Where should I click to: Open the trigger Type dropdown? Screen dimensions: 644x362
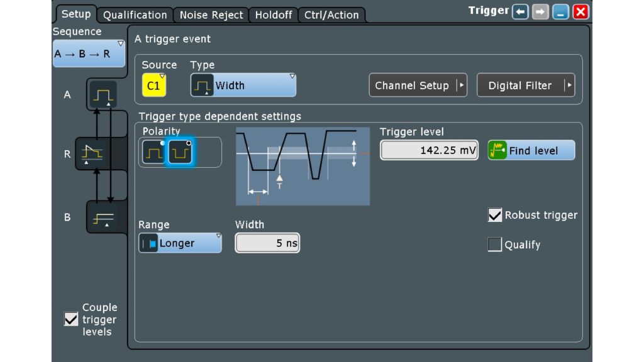pos(242,85)
